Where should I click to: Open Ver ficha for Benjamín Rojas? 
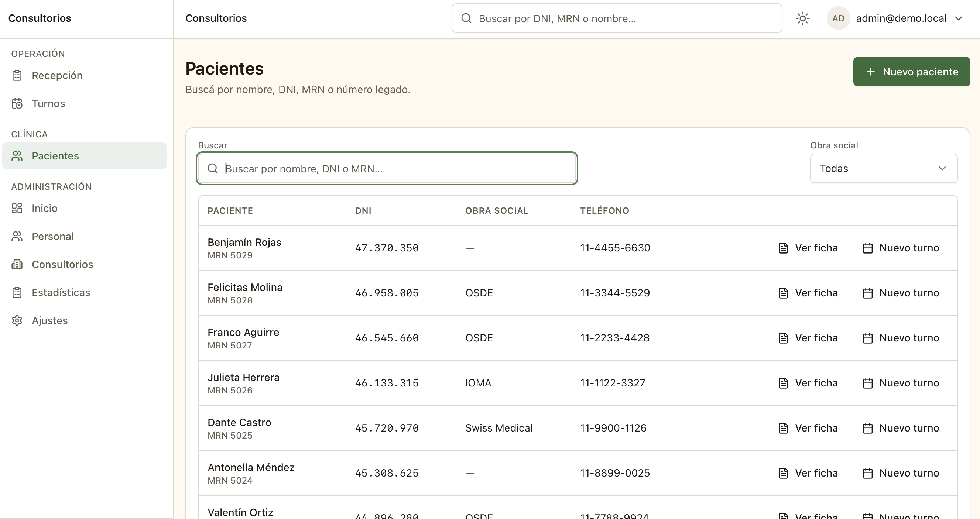(x=808, y=248)
